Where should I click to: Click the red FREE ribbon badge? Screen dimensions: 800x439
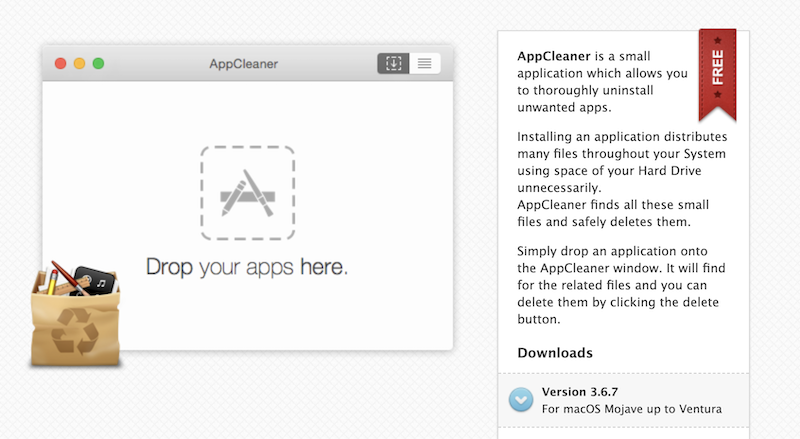click(x=717, y=75)
